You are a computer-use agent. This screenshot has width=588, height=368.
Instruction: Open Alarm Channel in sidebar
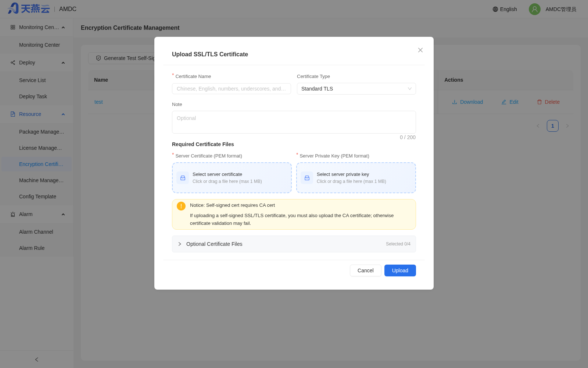pos(37,232)
